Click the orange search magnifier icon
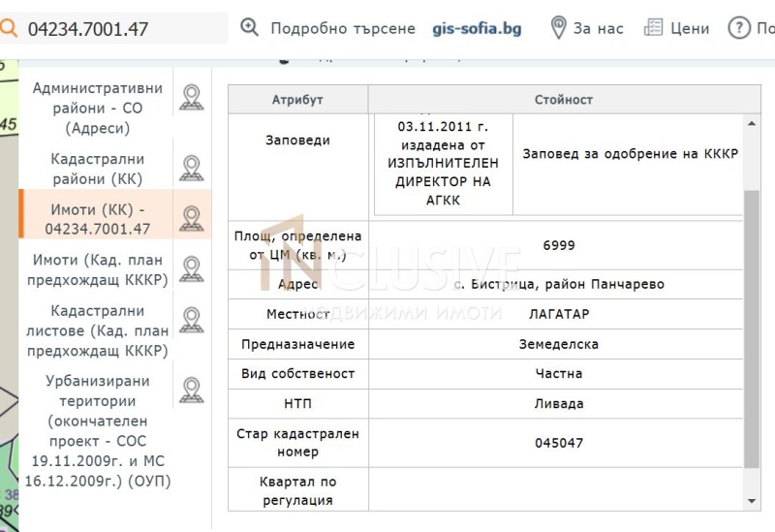This screenshot has height=532, width=775. (x=8, y=28)
